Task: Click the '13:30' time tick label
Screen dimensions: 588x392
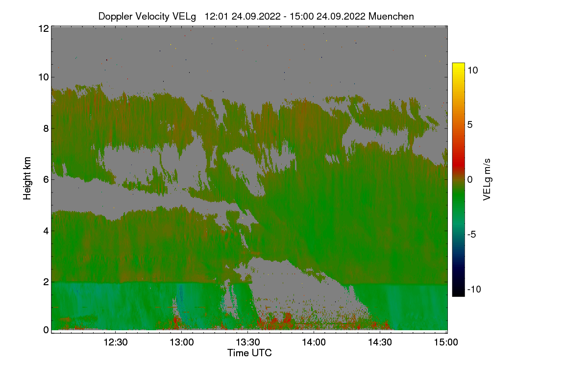Action: 247,343
